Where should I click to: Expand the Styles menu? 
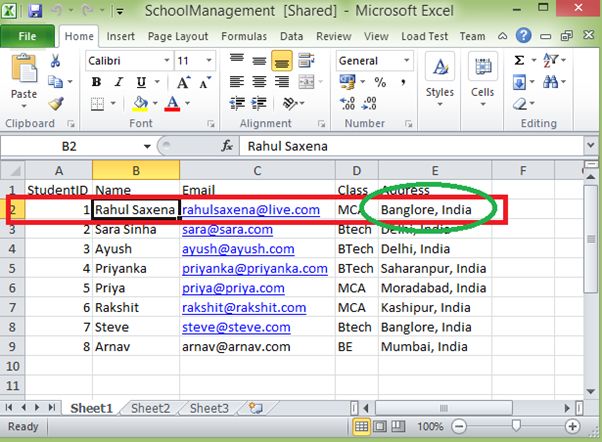(x=440, y=80)
